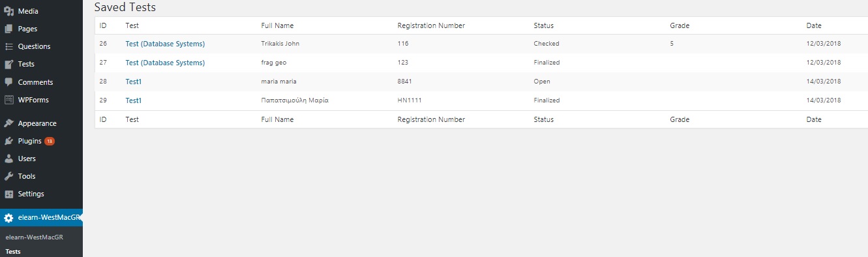
Task: Click the Media icon in sidebar
Action: pyautogui.click(x=8, y=11)
